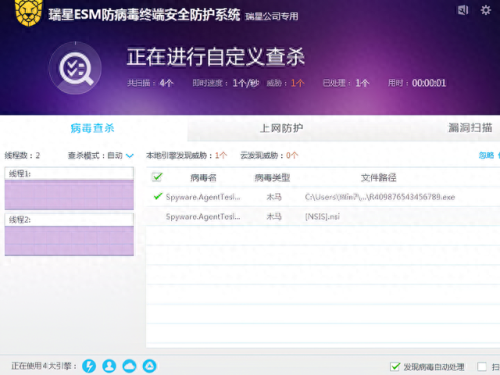
Task: Click the 文件路径 column header
Action: coord(379,178)
